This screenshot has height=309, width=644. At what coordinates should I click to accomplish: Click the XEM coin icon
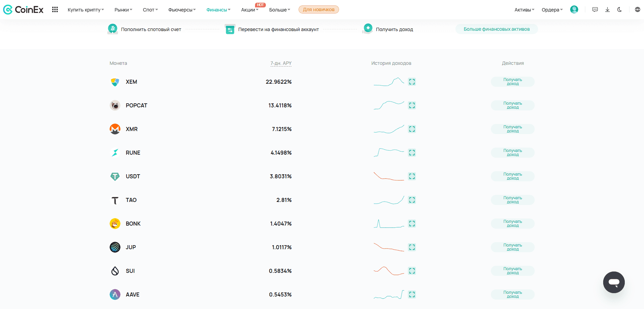tap(115, 82)
